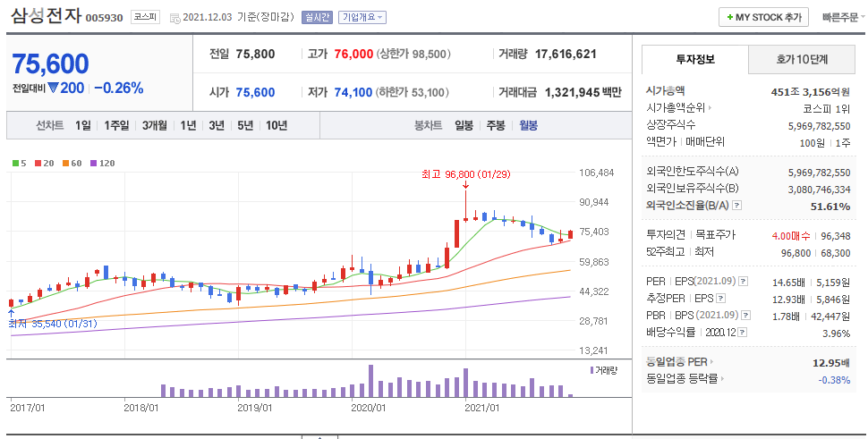Click the 거래대금 value 1,321,945
Screen dimensions: 868x439
573,92
